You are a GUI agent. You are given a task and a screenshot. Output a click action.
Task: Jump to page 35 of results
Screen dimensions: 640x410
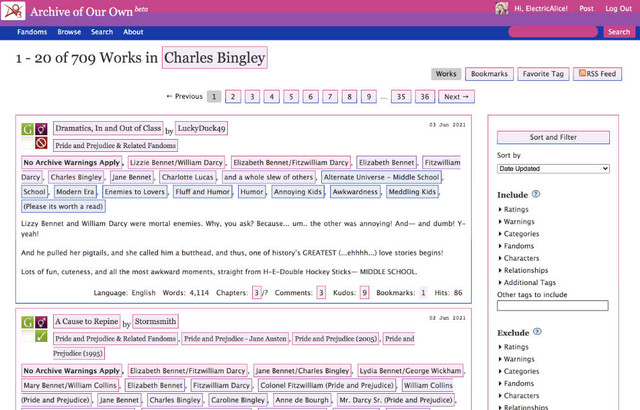[401, 97]
